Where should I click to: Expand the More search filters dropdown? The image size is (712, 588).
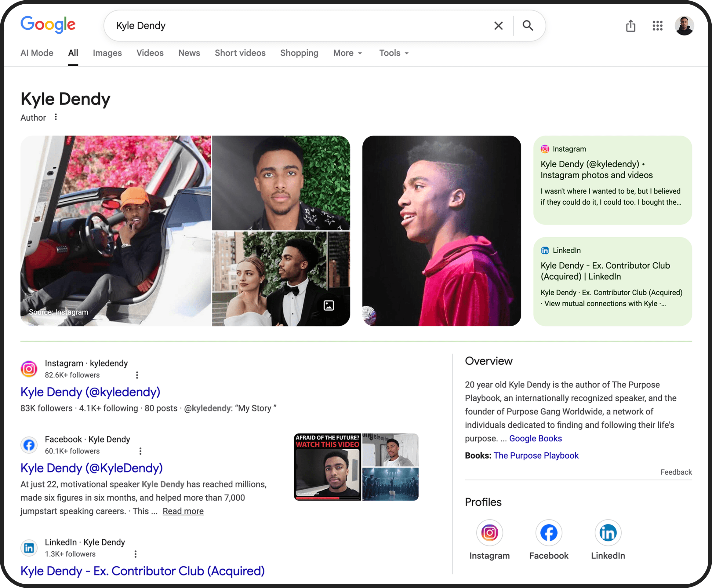coord(348,53)
